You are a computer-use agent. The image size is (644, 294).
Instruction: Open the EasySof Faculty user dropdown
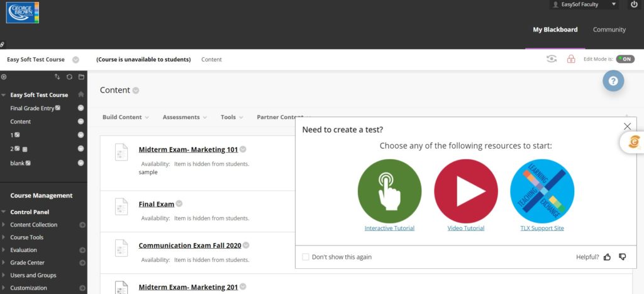pyautogui.click(x=584, y=4)
